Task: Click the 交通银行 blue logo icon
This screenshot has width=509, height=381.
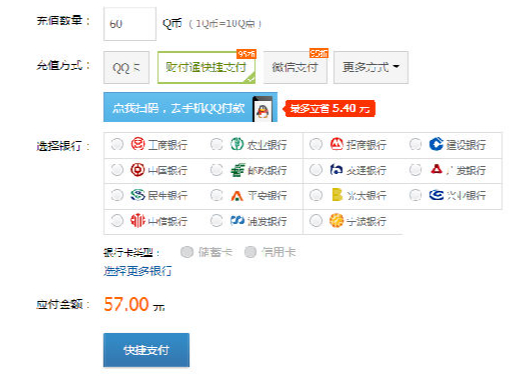Action: [336, 170]
